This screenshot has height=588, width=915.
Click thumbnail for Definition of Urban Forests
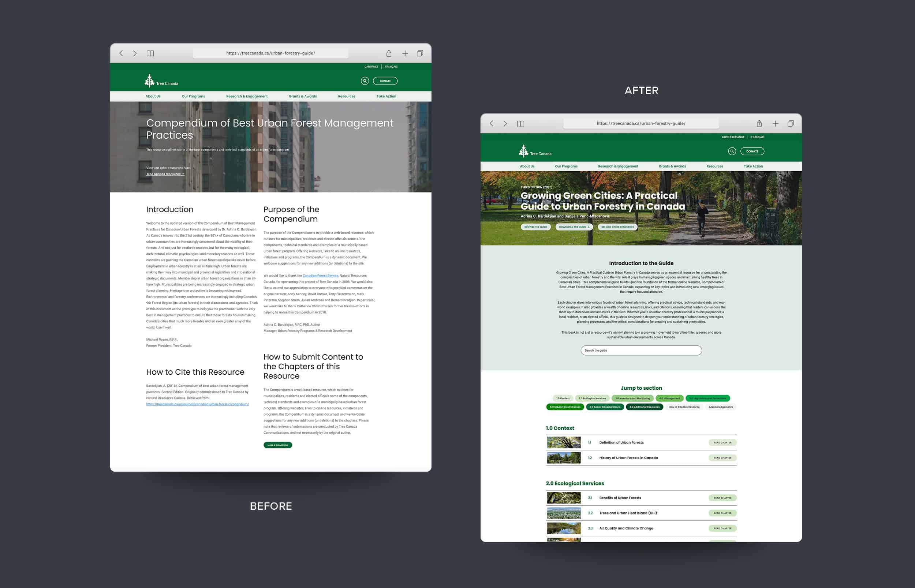564,442
